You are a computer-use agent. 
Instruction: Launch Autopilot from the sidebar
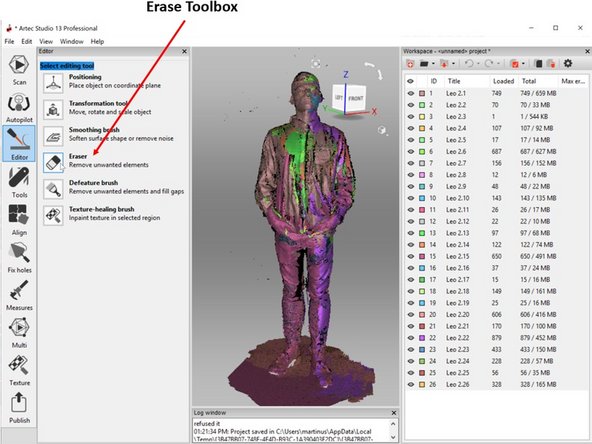(19, 108)
